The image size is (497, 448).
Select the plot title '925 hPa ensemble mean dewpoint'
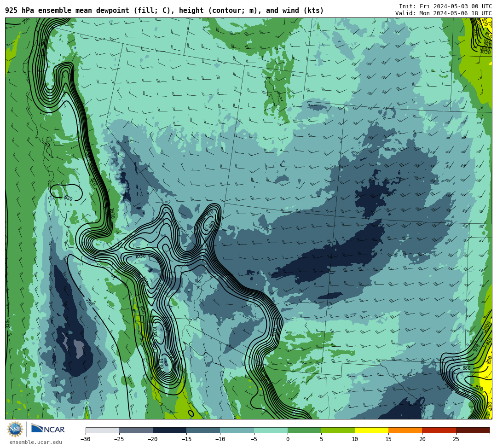67,11
